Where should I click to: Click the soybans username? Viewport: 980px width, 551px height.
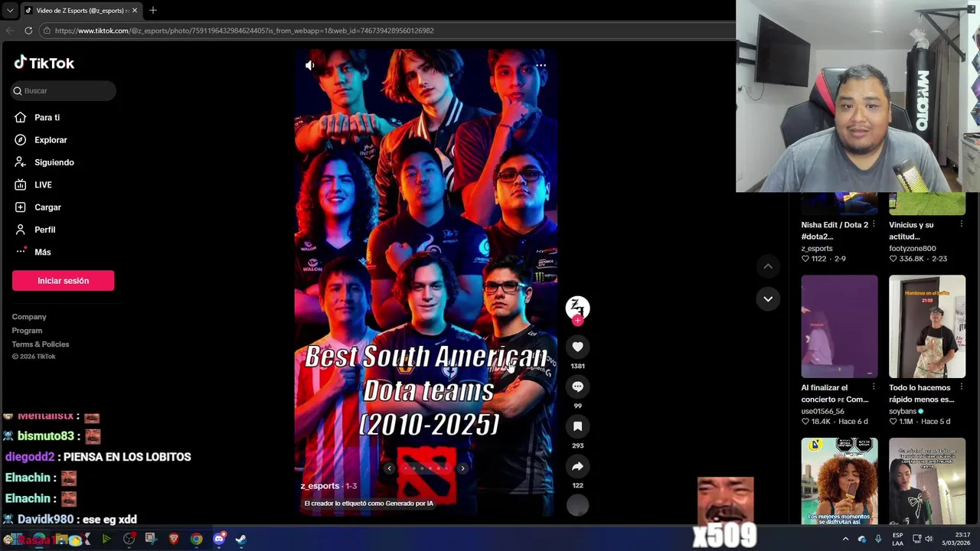[x=903, y=412]
